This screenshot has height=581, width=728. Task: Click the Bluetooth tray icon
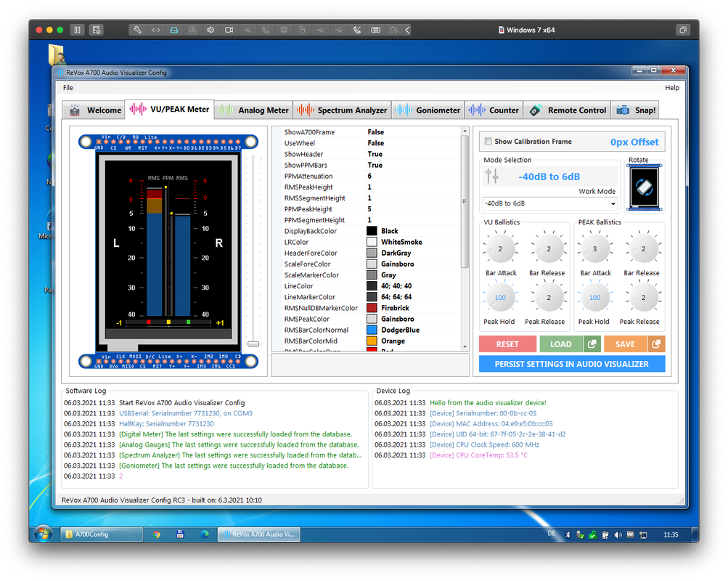click(568, 535)
